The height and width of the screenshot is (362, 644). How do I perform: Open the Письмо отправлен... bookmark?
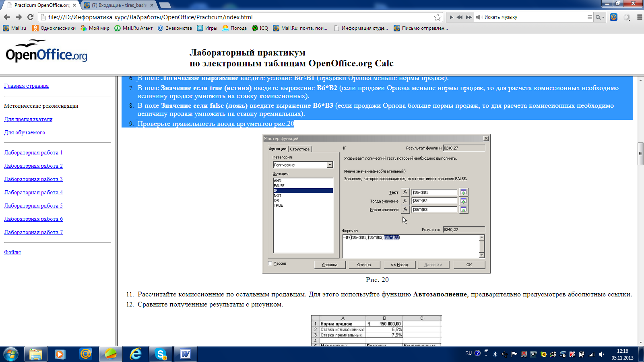(x=421, y=28)
